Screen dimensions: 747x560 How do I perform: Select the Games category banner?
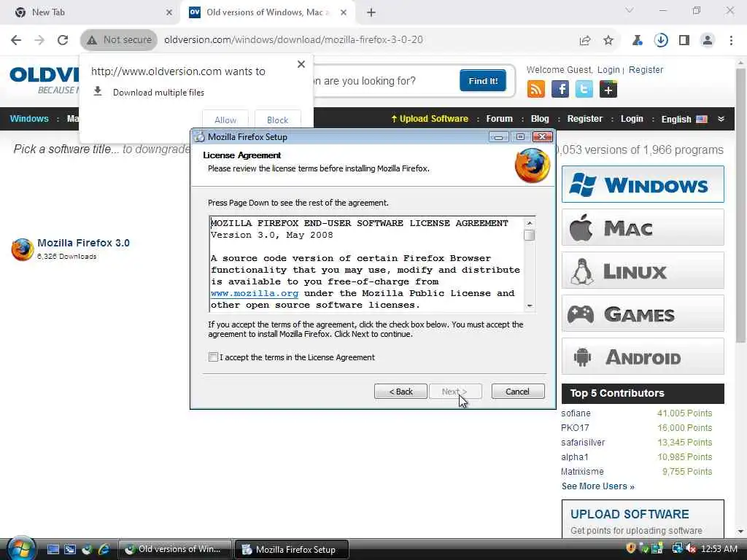point(643,314)
